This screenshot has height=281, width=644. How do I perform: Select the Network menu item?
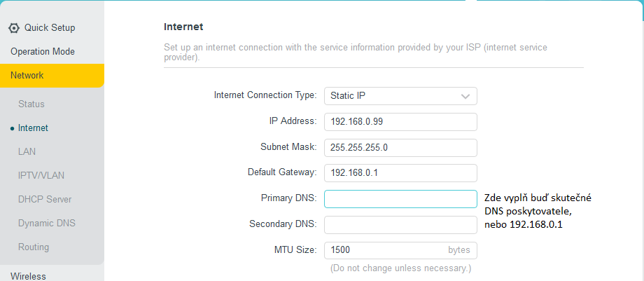27,76
